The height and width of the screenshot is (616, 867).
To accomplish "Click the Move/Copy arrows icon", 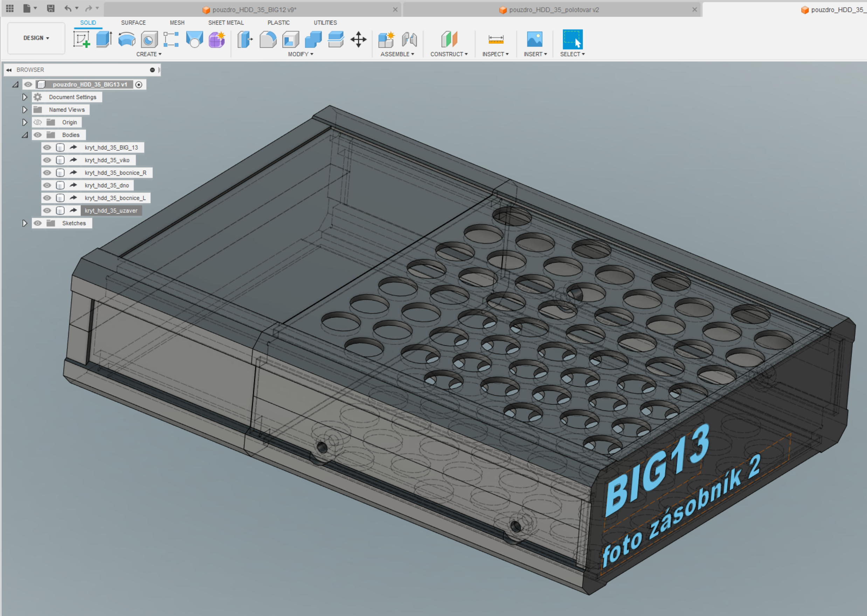I will (x=358, y=40).
